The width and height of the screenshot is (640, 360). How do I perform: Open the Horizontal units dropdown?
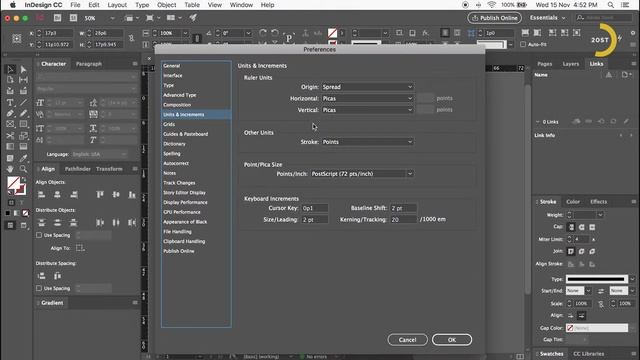(367, 98)
